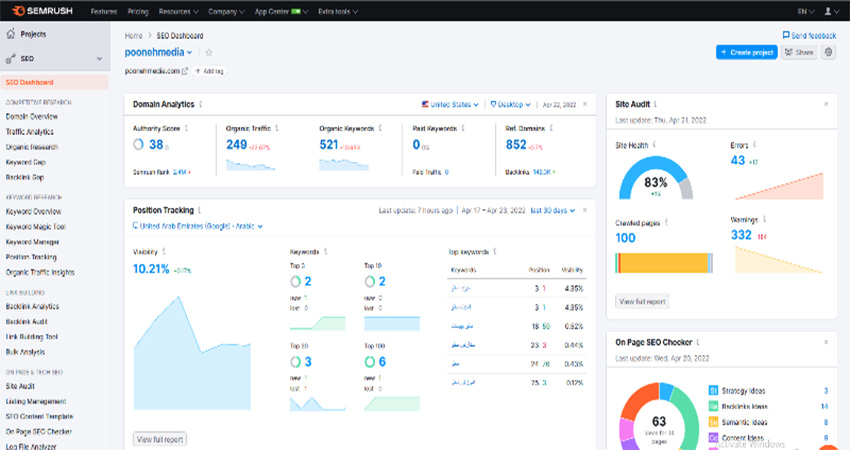Image resolution: width=850 pixels, height=450 pixels.
Task: Click View full report in Position Tracking
Action: coord(160,439)
